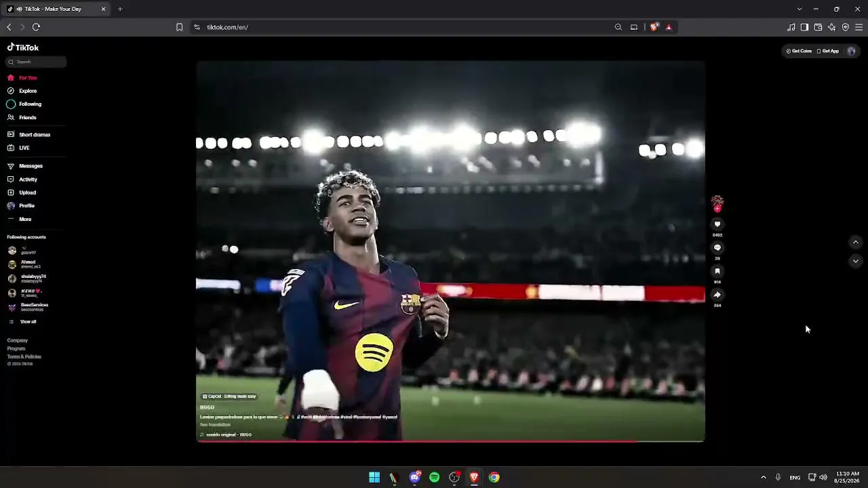This screenshot has width=868, height=488.
Task: Check the Activity notifications
Action: (x=22, y=180)
